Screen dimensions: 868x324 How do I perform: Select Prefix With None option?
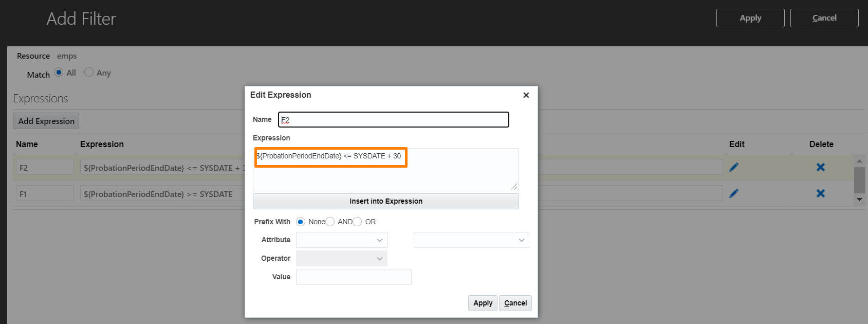pos(301,222)
